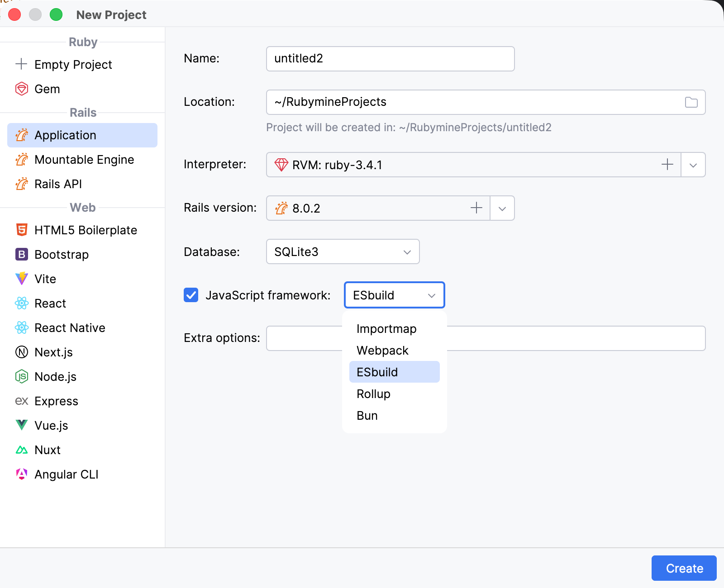724x588 pixels.
Task: Click the Mountable Engine rails icon
Action: pos(22,159)
